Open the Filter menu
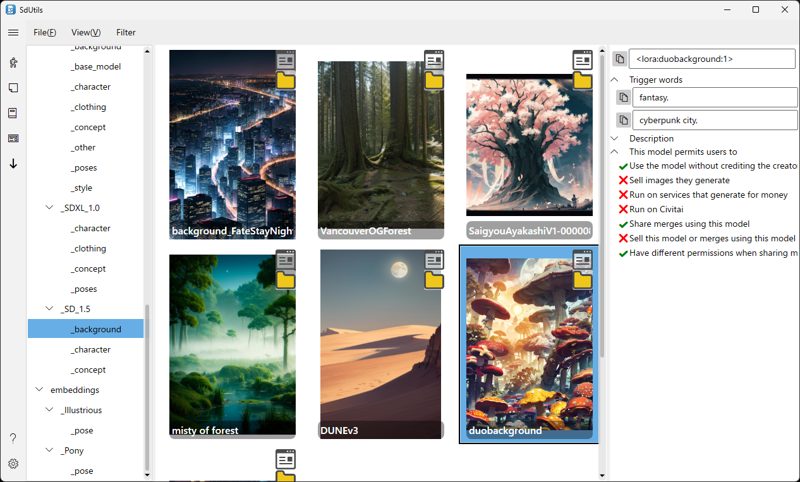800x482 pixels. [x=126, y=33]
